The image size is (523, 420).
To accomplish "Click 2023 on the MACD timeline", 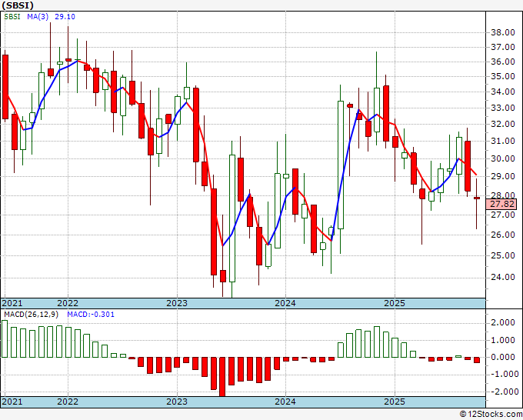I will [177, 402].
